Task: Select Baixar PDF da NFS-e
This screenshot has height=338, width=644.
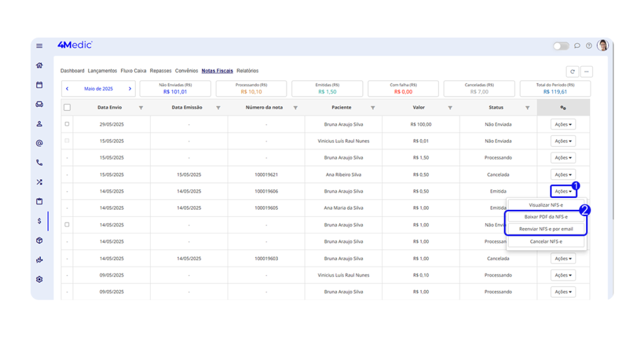Action: (x=546, y=217)
